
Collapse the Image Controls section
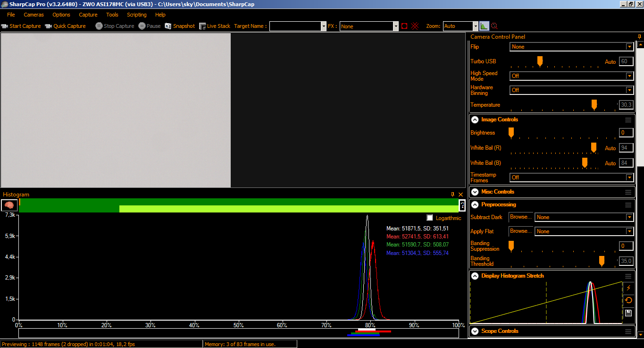click(x=475, y=120)
